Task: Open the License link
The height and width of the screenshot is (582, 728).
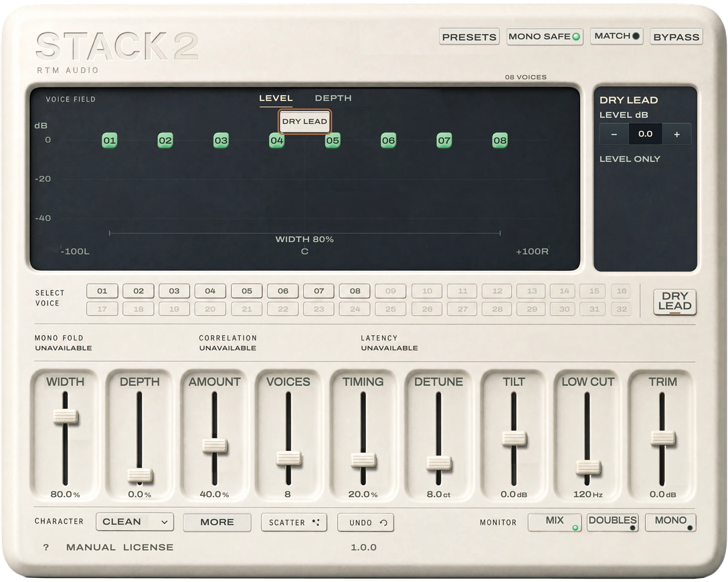Action: 148,547
